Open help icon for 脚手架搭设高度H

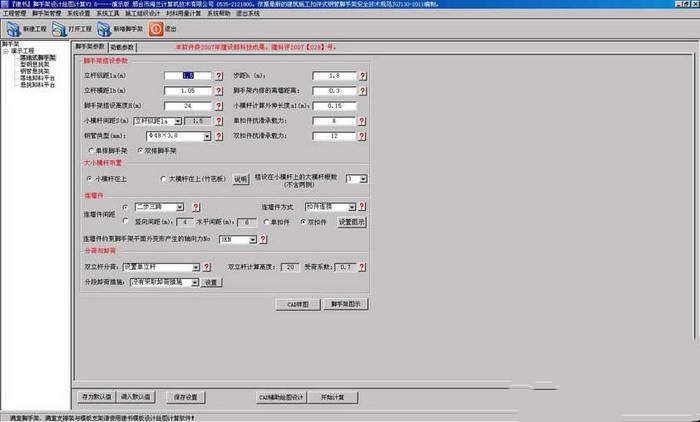pos(219,106)
